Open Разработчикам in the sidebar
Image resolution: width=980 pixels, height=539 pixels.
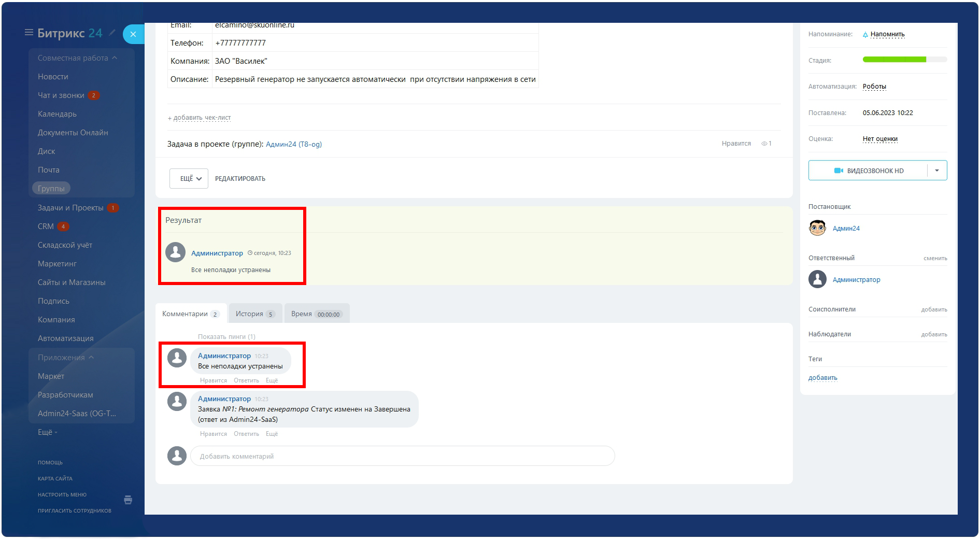(65, 395)
